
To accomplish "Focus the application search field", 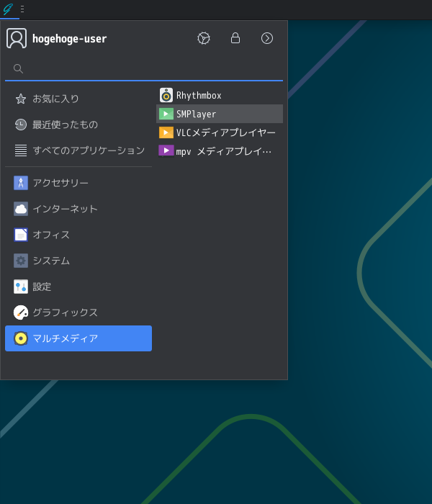I will tap(144, 68).
